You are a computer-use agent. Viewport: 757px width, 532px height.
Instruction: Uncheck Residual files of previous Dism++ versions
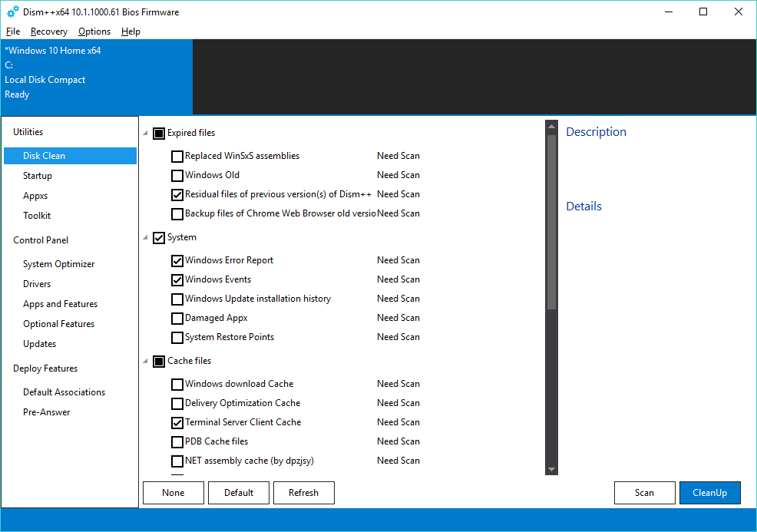(x=177, y=195)
